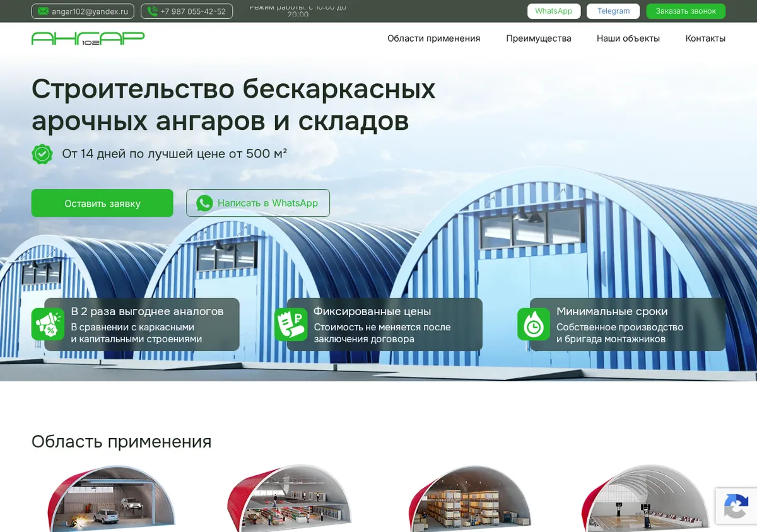Screen dimensions: 757x532
Task: Click the megaphone discount percent icon
Action: [48, 324]
